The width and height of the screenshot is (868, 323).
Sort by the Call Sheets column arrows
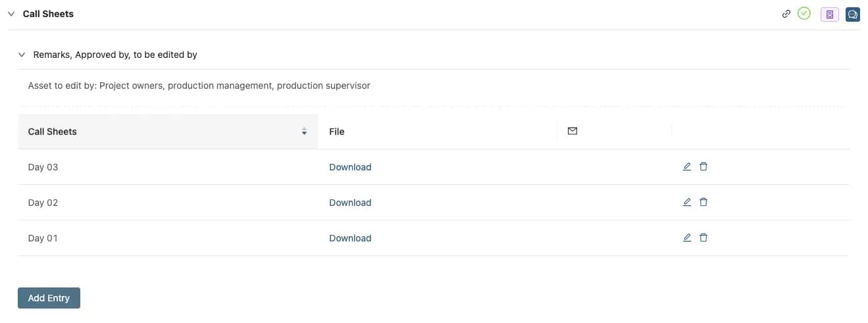click(x=304, y=132)
